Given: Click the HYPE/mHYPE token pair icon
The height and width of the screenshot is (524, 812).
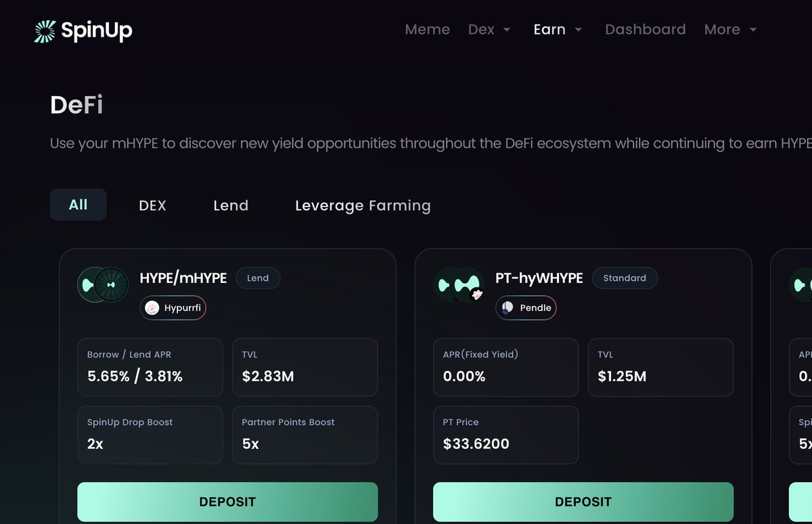Looking at the screenshot, I should tap(104, 285).
